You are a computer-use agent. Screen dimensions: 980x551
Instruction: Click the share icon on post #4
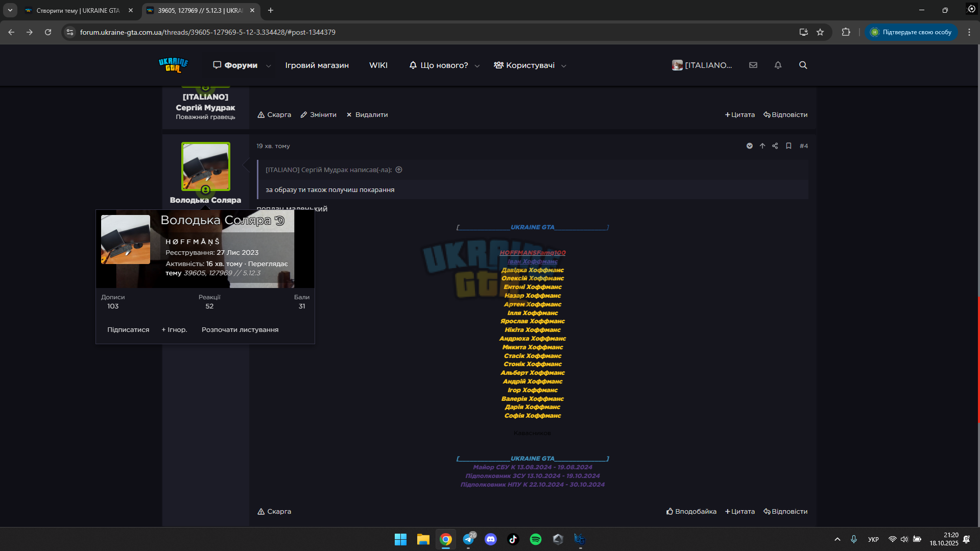[x=775, y=146]
